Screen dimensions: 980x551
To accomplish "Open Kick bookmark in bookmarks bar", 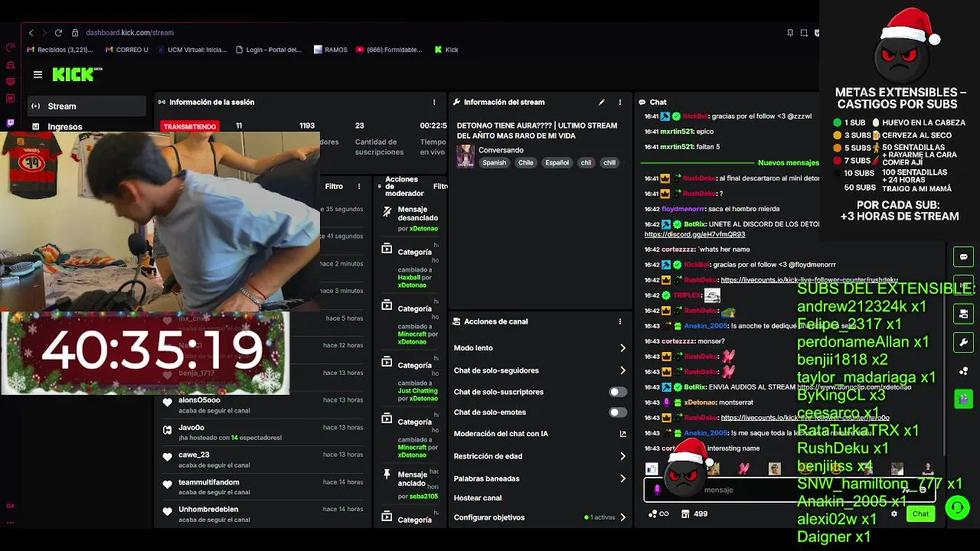I will tap(446, 50).
